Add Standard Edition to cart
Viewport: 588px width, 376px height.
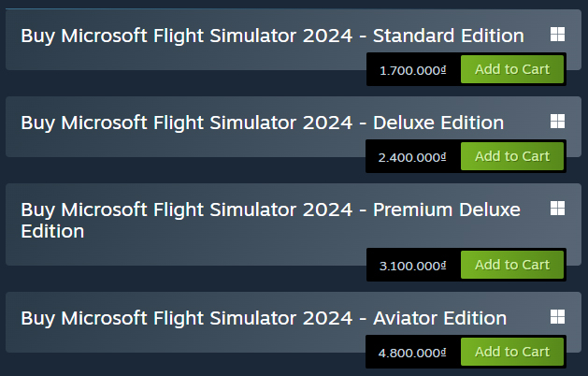512,69
